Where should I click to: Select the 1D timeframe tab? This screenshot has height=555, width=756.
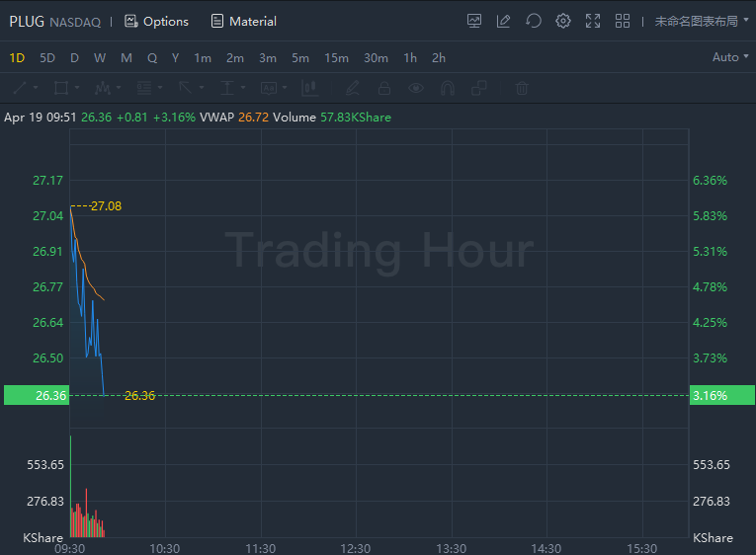pos(17,58)
